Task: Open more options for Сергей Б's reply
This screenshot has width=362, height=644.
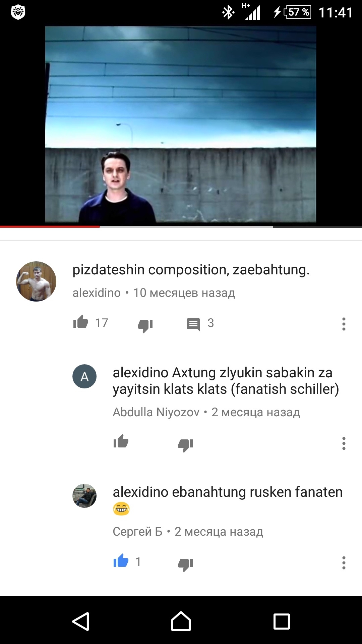Action: pos(344,563)
